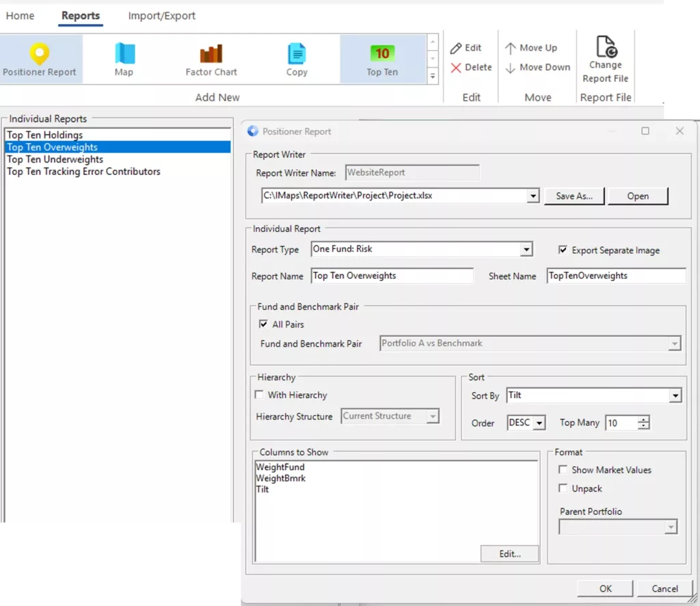The height and width of the screenshot is (606, 700).
Task: Move the selected report up
Action: [x=531, y=48]
